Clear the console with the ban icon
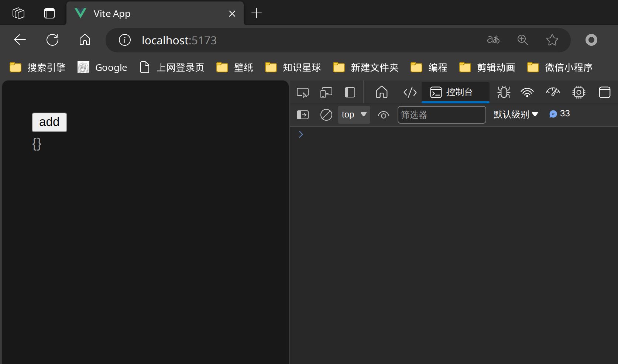The image size is (618, 364). coord(326,115)
